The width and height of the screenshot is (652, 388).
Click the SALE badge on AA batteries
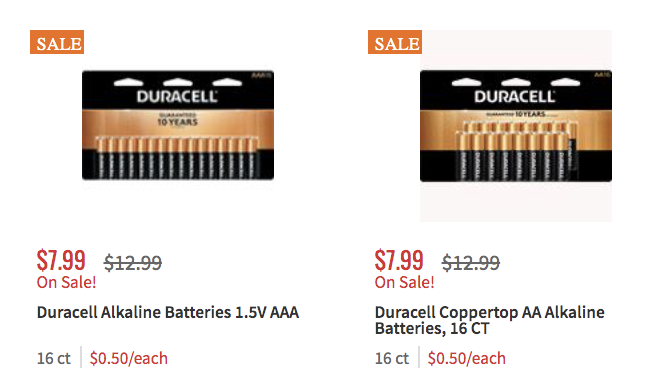tap(395, 42)
